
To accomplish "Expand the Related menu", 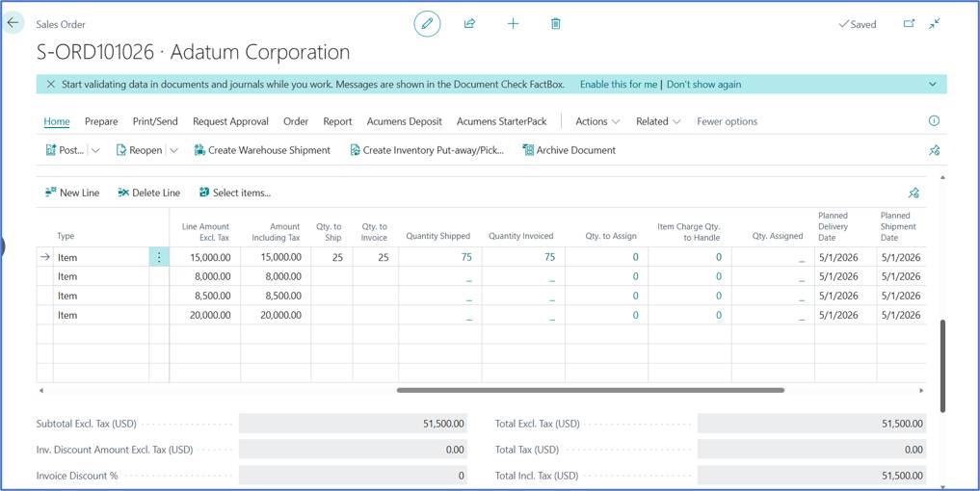I will pos(658,121).
